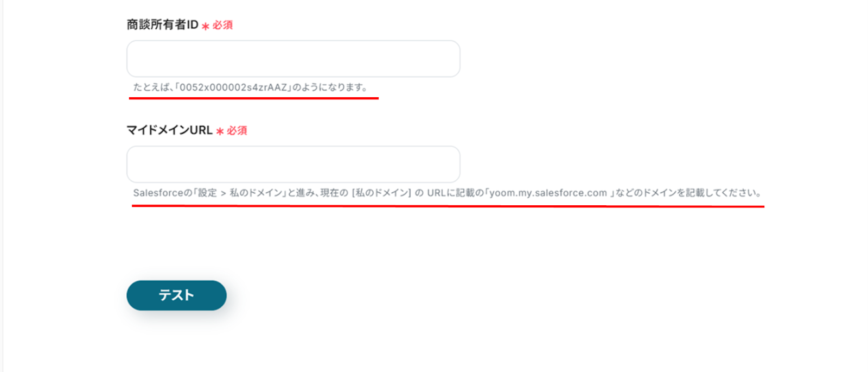Click the 必須 tag next to 商談所有者ID

[222, 25]
